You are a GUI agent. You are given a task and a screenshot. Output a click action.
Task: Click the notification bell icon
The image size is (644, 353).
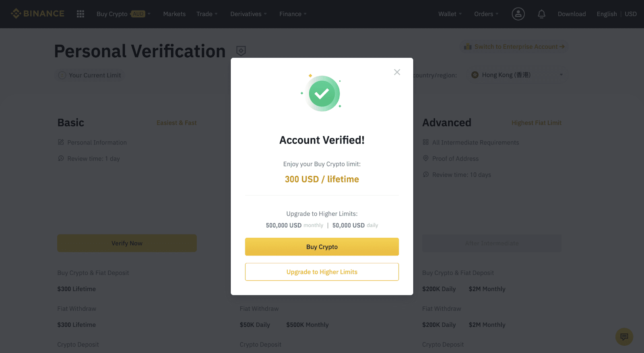[x=541, y=14]
